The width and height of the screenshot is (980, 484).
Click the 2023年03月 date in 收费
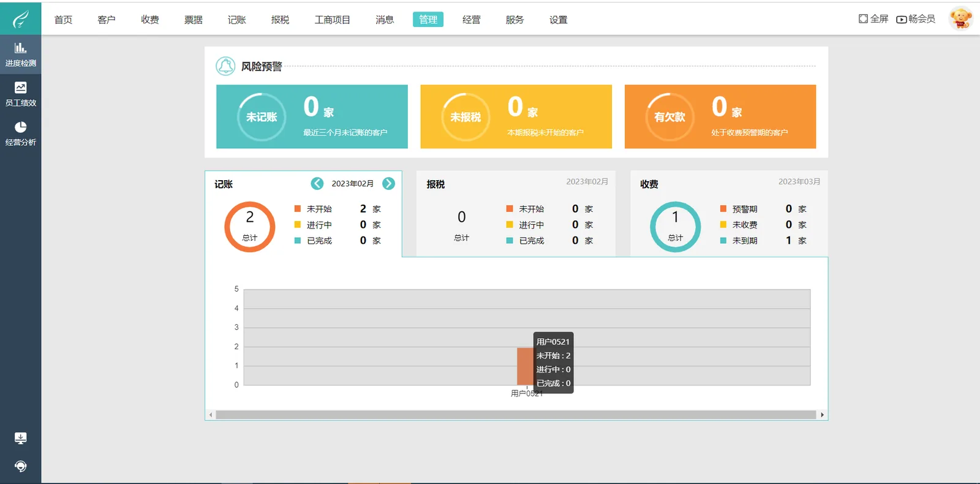pos(799,182)
